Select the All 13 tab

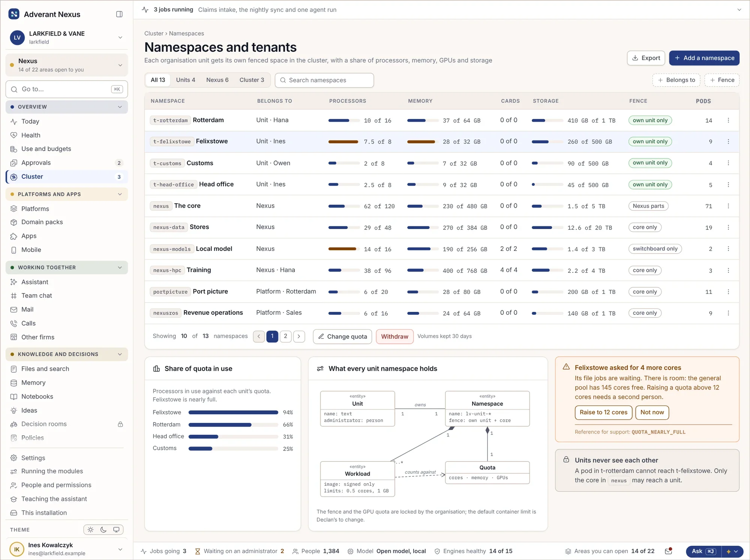tap(158, 80)
